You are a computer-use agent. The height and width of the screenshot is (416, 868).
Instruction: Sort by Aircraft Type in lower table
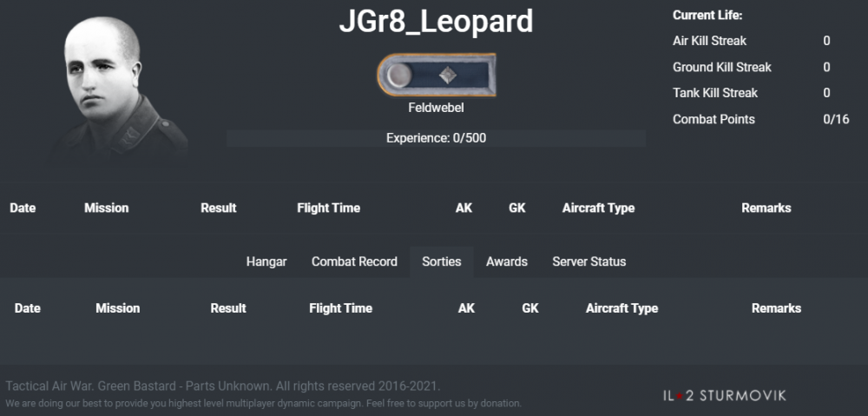(621, 308)
